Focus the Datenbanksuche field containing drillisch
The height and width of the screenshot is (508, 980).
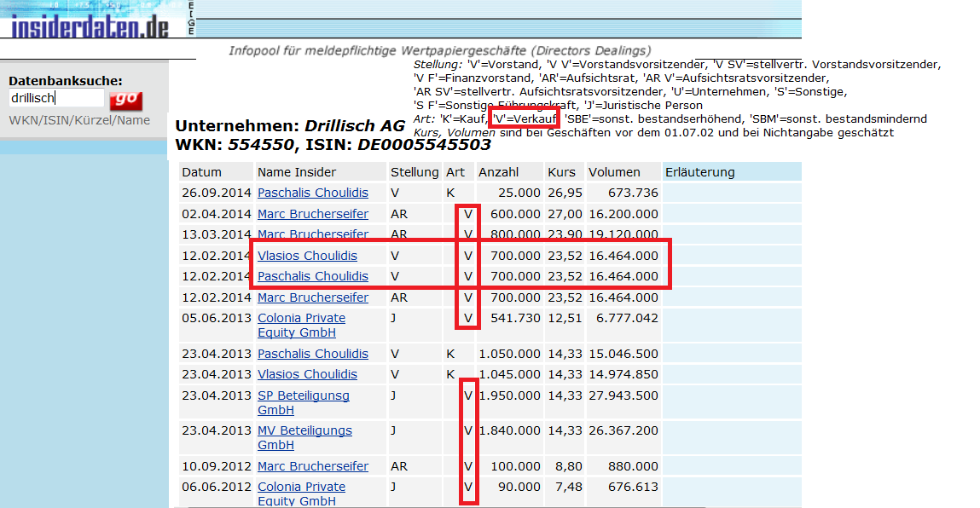56,98
